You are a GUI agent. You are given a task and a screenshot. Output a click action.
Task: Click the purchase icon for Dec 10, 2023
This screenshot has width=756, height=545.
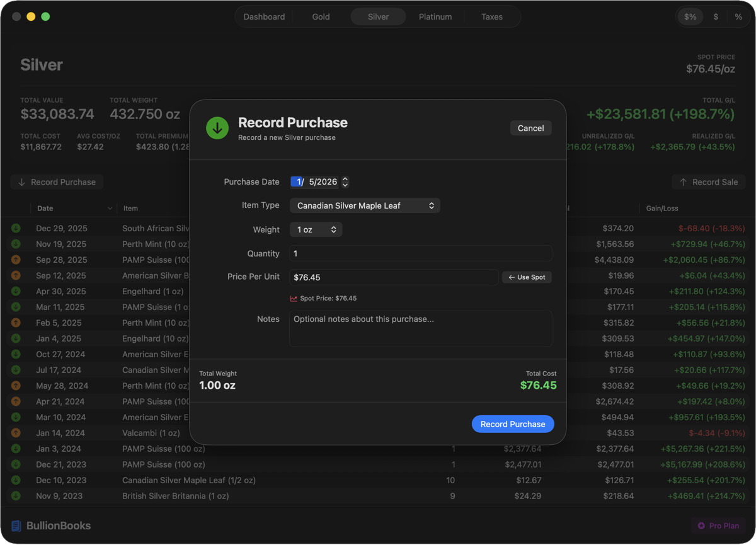16,480
